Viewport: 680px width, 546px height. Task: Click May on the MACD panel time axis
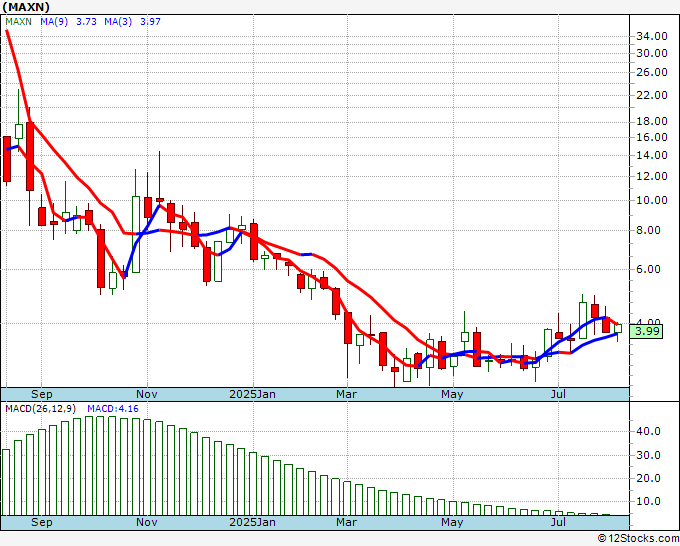click(x=452, y=522)
